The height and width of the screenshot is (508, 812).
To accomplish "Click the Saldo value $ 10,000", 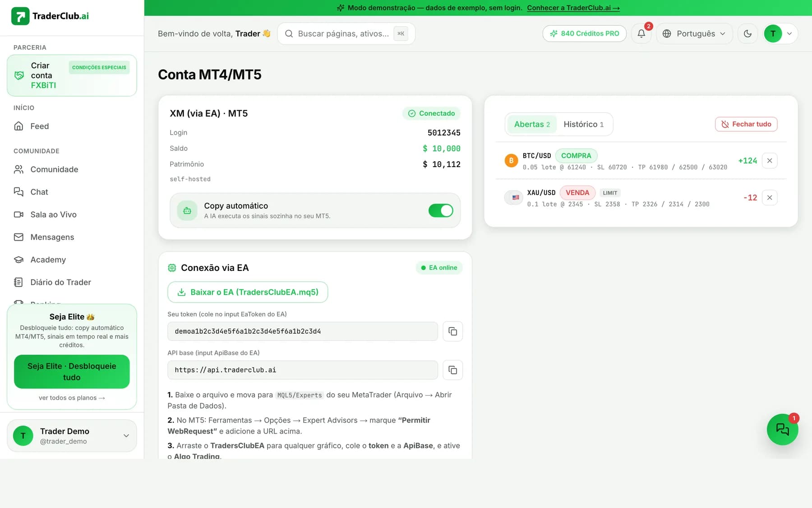I will 441,149.
